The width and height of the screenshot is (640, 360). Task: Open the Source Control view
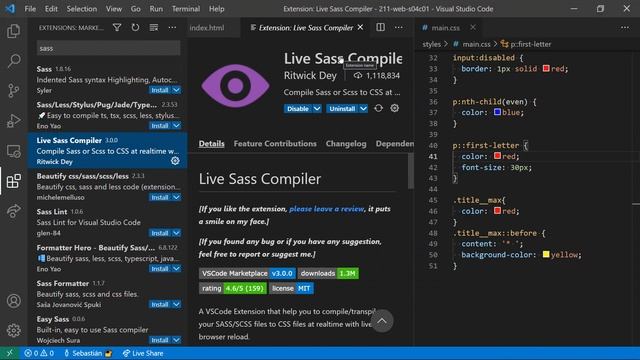click(x=13, y=91)
